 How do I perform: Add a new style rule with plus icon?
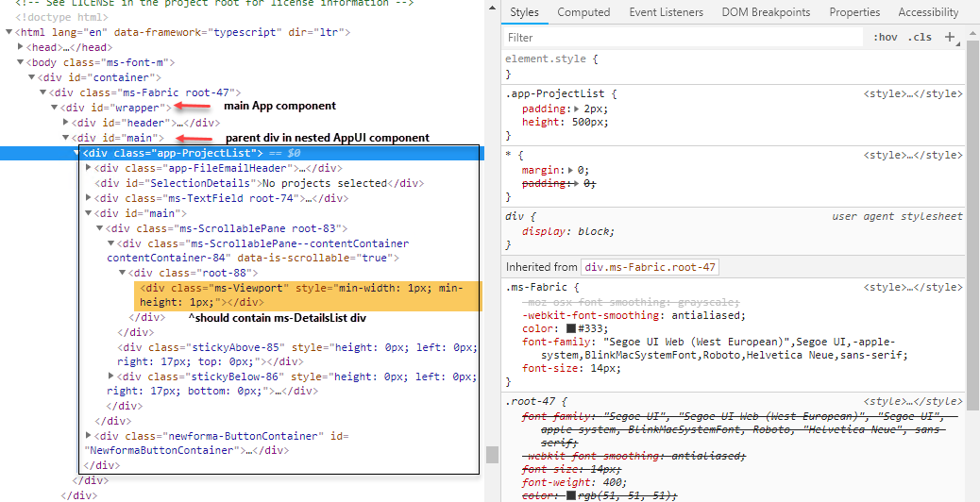(x=950, y=37)
